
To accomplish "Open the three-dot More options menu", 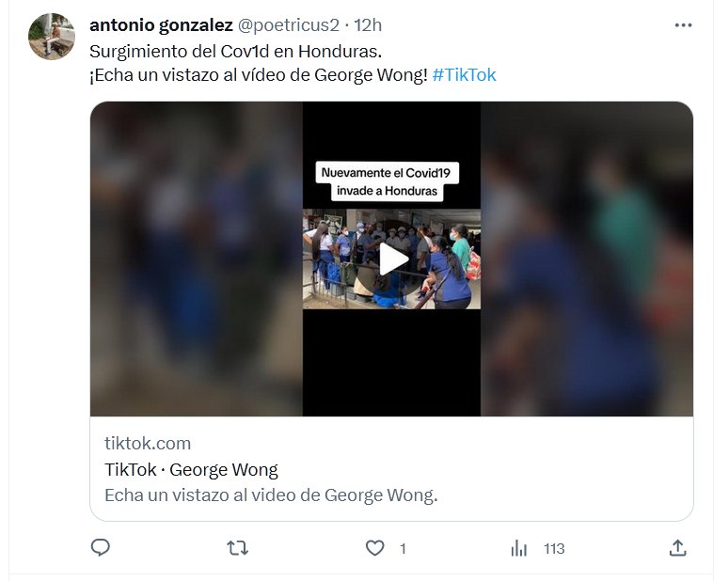I will (x=683, y=25).
